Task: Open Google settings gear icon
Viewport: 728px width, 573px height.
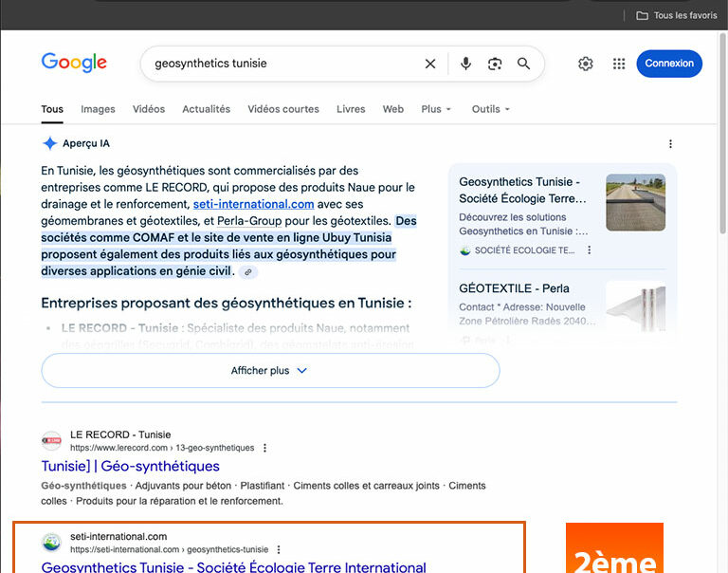Action: pyautogui.click(x=586, y=64)
